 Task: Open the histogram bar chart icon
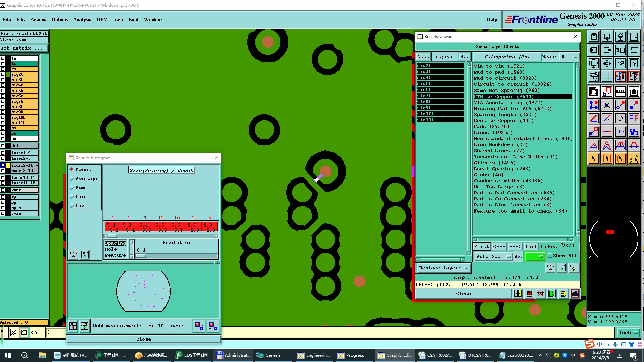coord(575,294)
